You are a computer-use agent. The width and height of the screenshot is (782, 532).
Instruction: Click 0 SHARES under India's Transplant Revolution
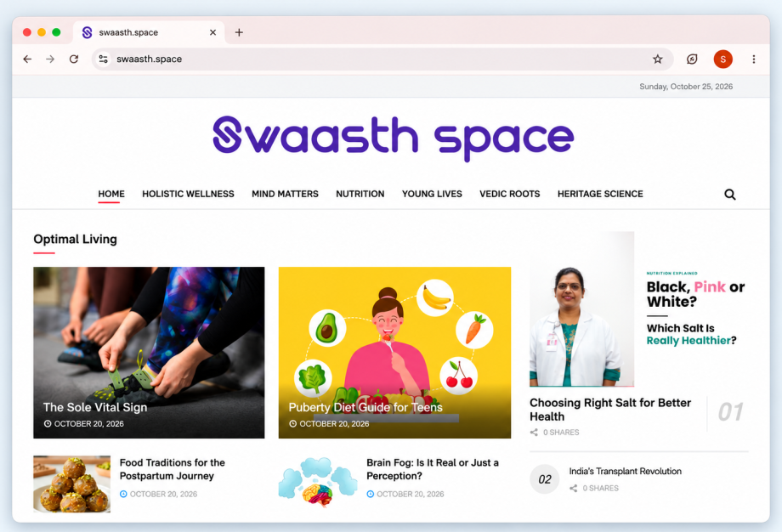coord(601,488)
